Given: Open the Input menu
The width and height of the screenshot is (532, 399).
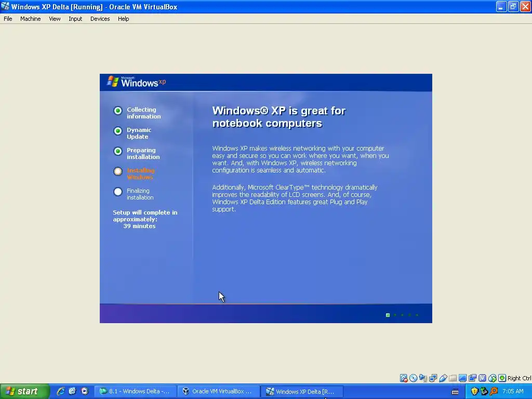Looking at the screenshot, I should pos(75,19).
